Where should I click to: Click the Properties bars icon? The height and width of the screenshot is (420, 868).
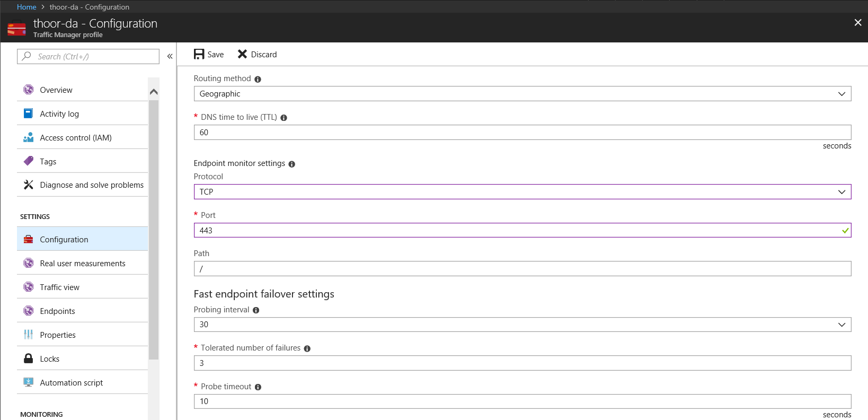coord(29,335)
